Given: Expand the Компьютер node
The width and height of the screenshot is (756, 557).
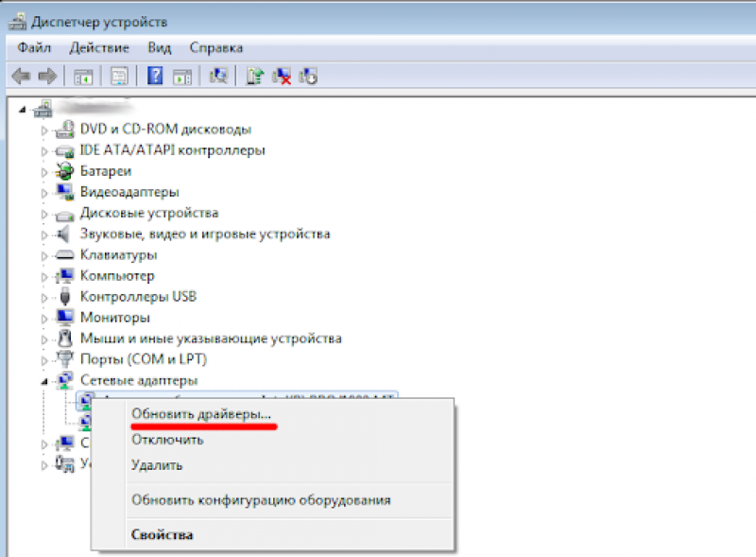Looking at the screenshot, I should (44, 277).
